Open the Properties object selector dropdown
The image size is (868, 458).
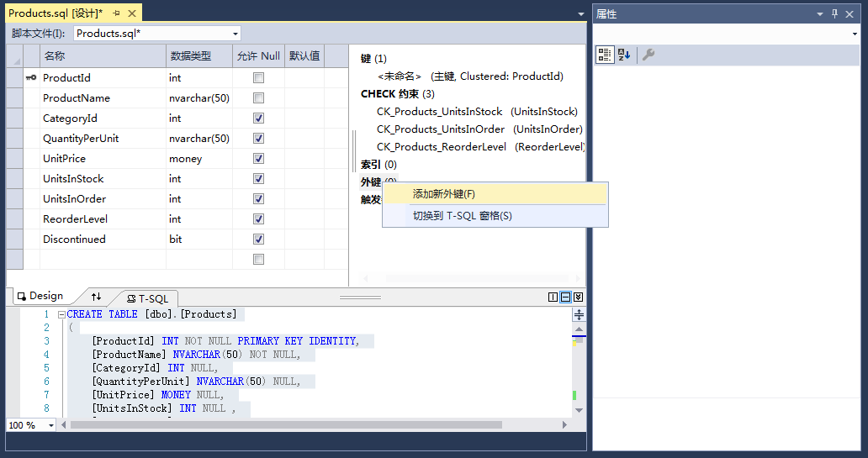[855, 34]
